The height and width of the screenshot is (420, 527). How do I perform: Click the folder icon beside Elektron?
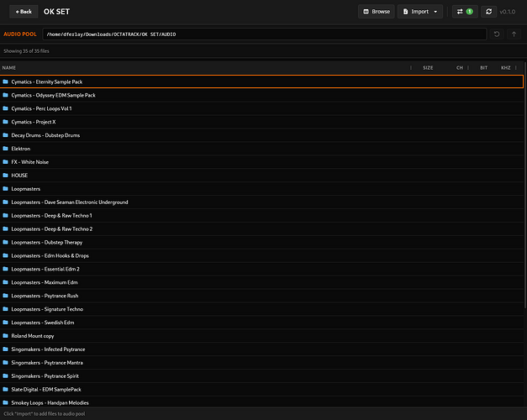5,149
